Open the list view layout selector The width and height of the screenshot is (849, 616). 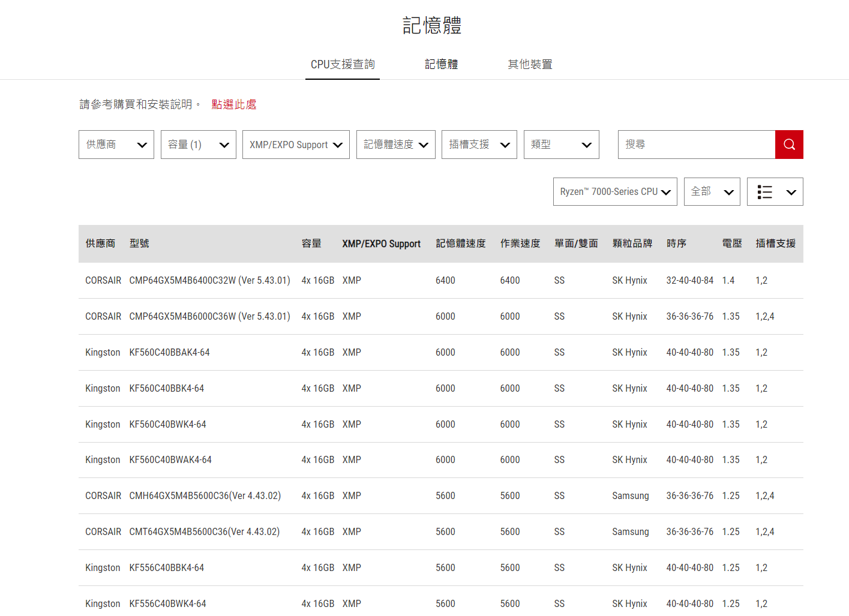(775, 192)
